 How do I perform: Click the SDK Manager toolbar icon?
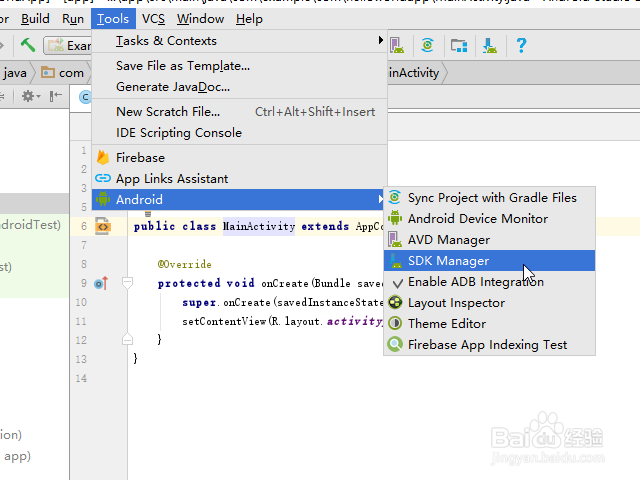(489, 45)
